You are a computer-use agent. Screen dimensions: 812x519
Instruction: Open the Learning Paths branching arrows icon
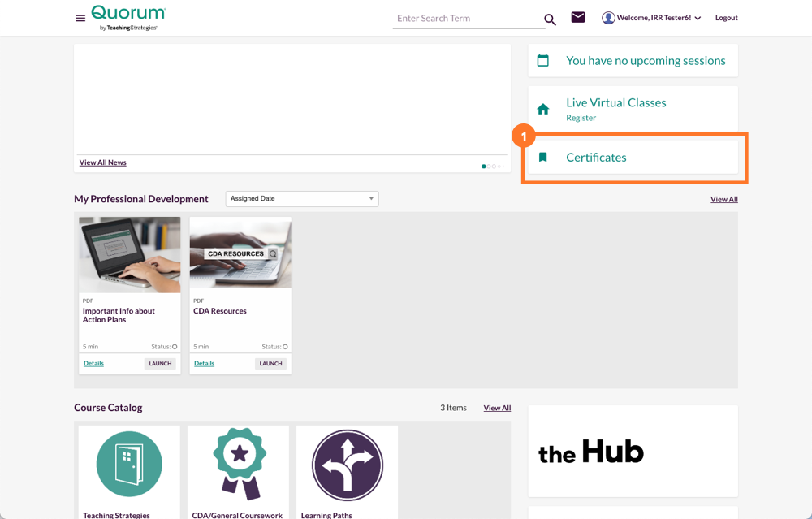pyautogui.click(x=347, y=465)
